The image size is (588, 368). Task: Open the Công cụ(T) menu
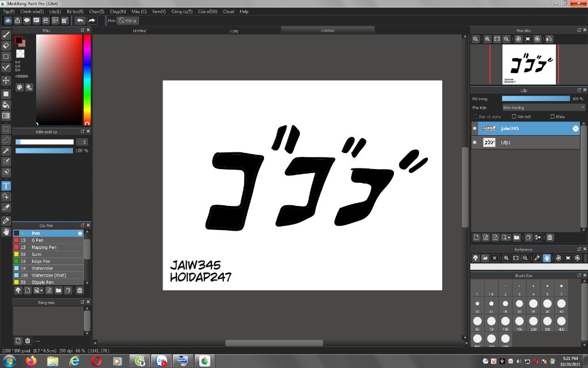coord(182,11)
